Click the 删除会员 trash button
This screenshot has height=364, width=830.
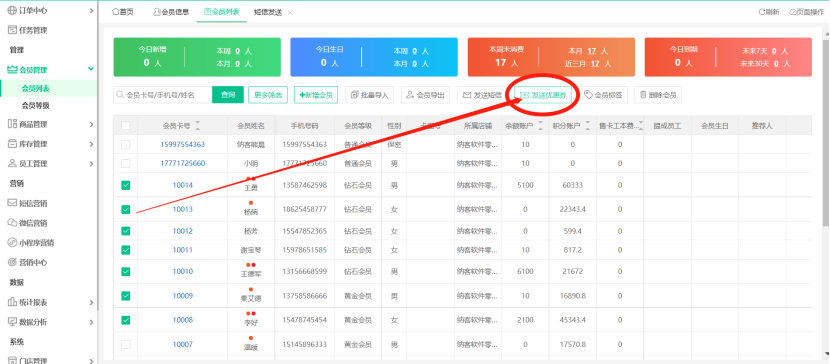coord(658,95)
